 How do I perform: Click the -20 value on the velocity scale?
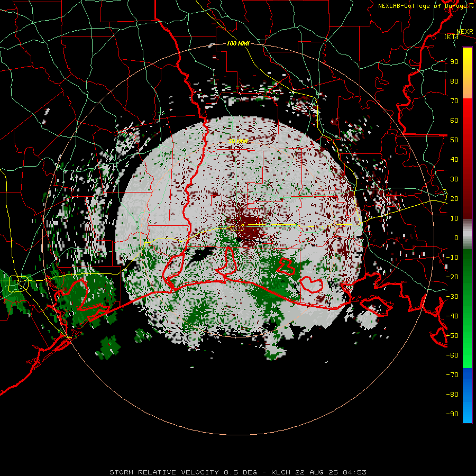tap(452, 277)
